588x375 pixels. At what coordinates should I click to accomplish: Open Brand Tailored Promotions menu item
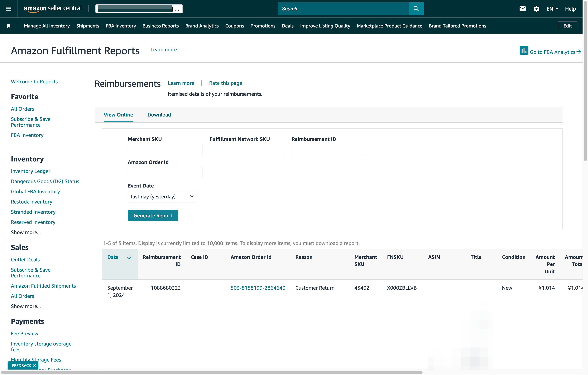coord(457,26)
